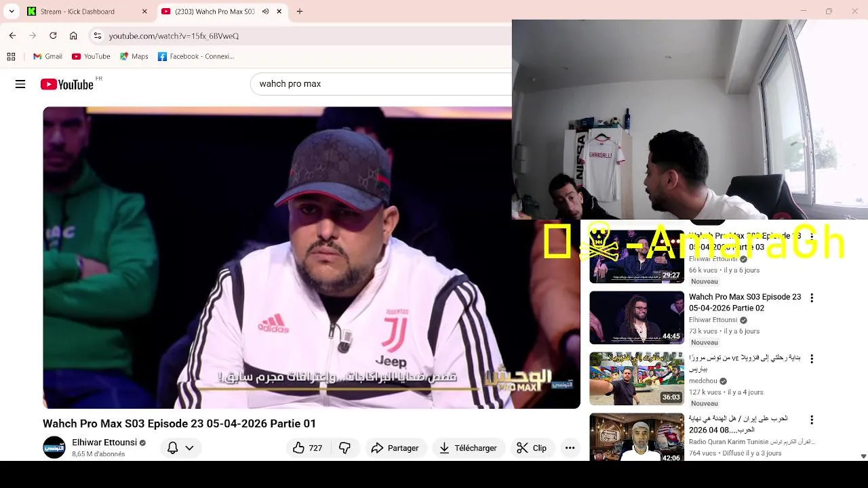Click the Clip button
The image size is (868, 488).
click(532, 448)
